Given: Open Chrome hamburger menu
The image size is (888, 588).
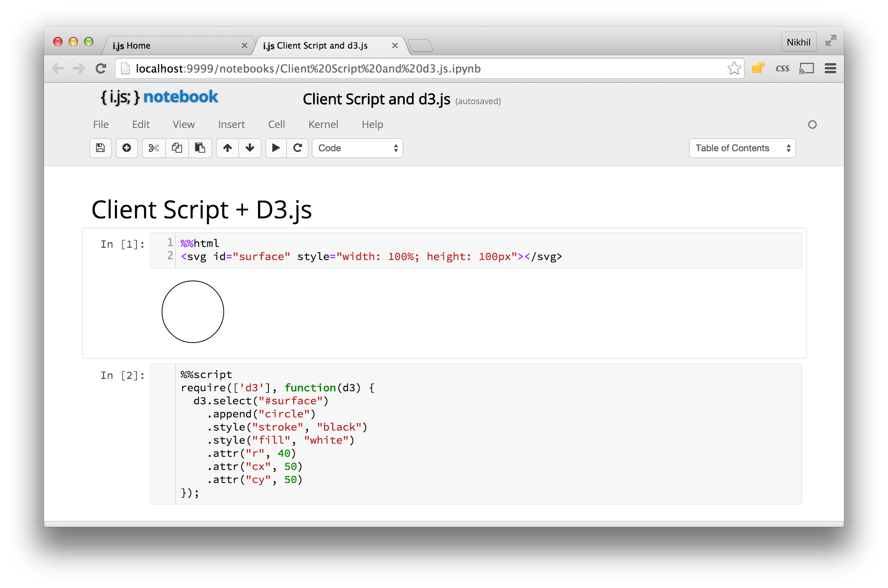Looking at the screenshot, I should (830, 69).
